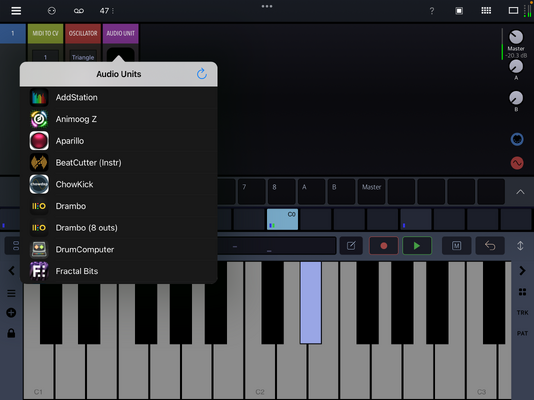Adjust the Master volume knob
Screen dimensions: 534x400
point(516,37)
